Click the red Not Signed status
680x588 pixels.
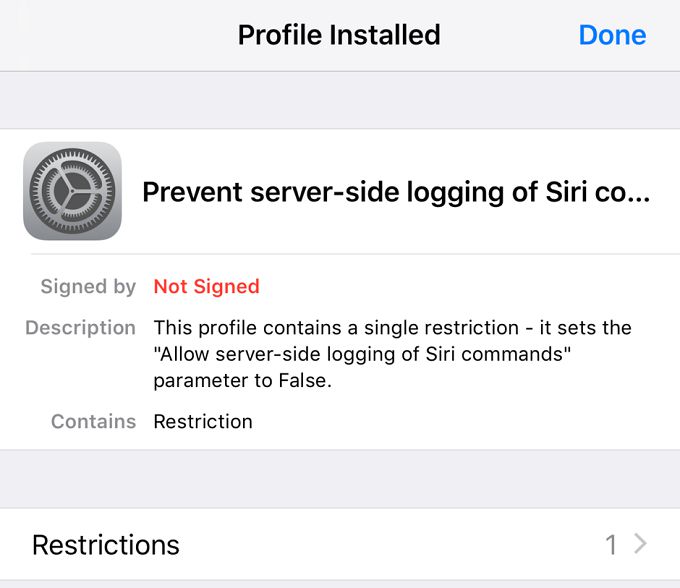(206, 287)
